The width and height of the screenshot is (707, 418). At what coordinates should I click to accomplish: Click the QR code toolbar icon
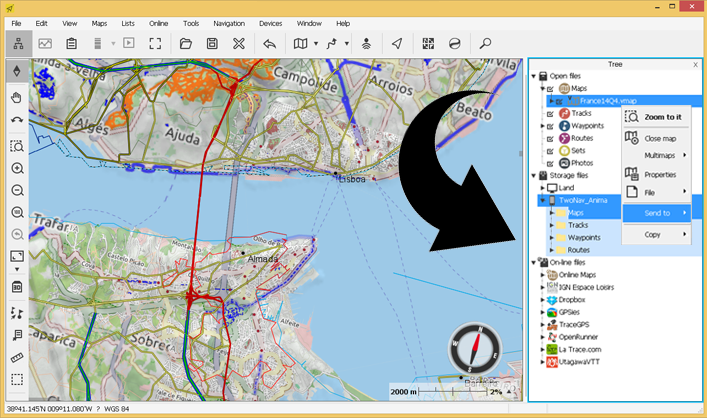click(428, 44)
